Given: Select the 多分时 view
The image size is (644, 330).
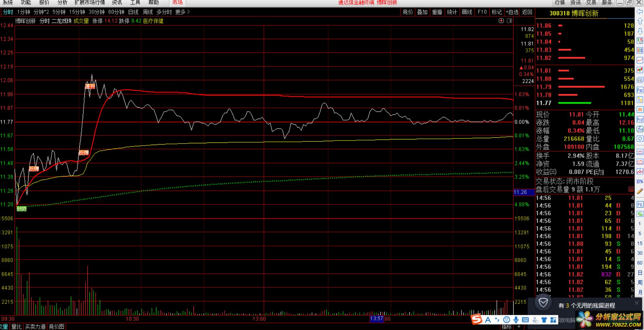Looking at the screenshot, I should [164, 12].
